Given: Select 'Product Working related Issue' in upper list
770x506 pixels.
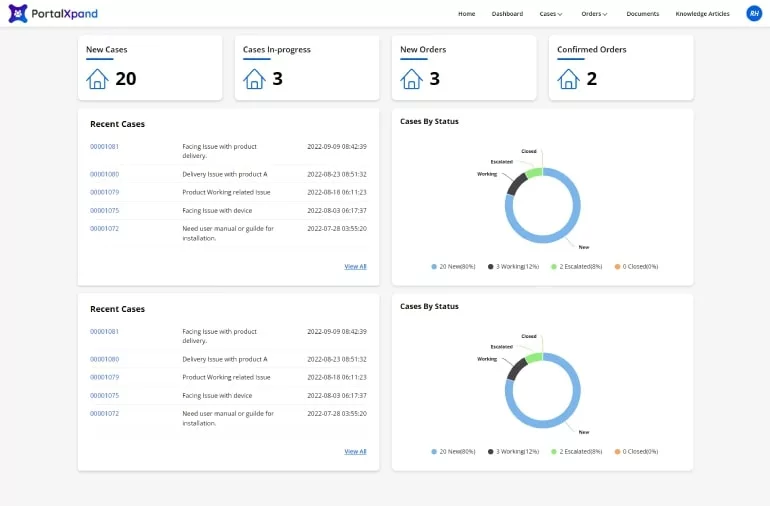Looking at the screenshot, I should click(x=226, y=192).
